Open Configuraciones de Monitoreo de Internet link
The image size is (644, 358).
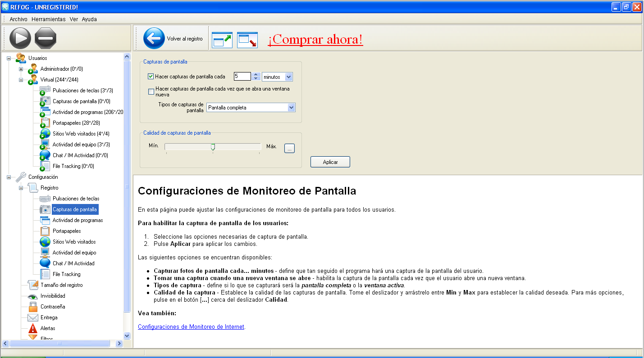(x=191, y=327)
